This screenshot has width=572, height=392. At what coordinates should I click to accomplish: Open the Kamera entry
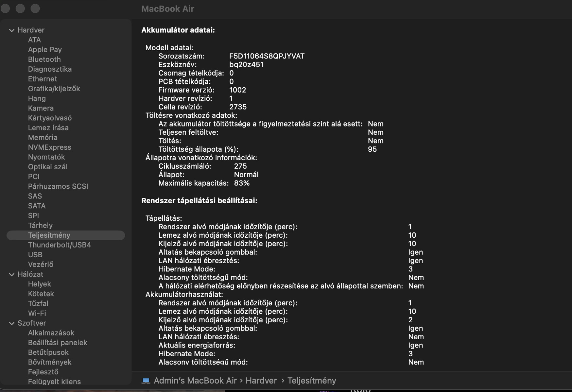(41, 108)
